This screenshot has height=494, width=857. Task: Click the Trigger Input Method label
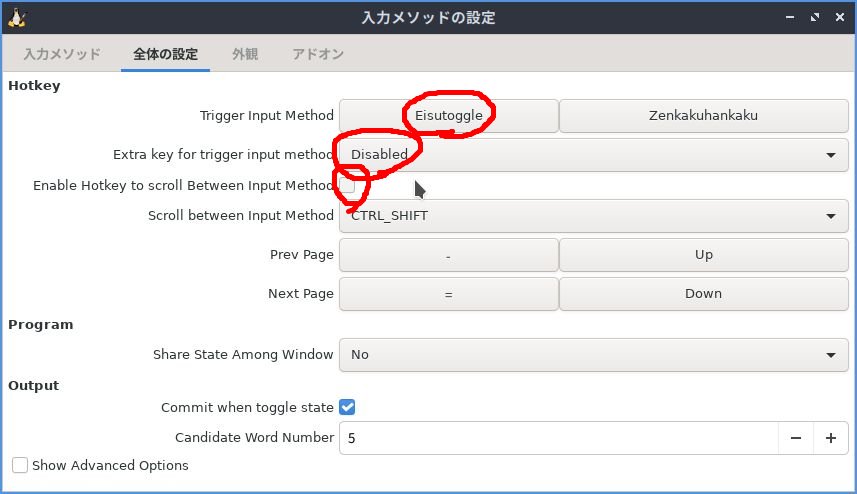tap(266, 116)
